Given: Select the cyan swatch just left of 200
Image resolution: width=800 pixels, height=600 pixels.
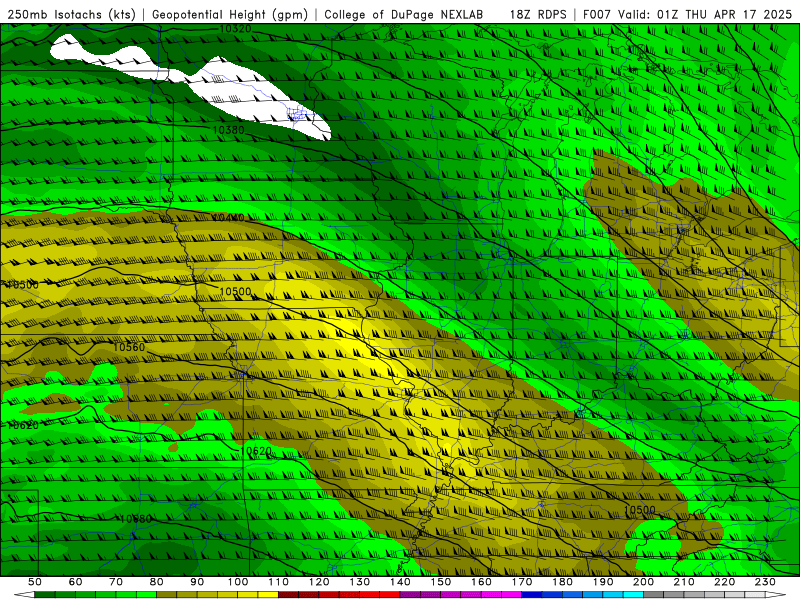Looking at the screenshot, I should (x=634, y=595).
